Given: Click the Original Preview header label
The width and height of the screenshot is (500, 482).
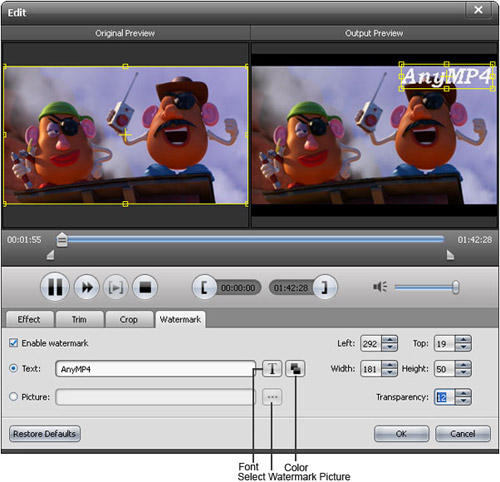Looking at the screenshot, I should 125,33.
